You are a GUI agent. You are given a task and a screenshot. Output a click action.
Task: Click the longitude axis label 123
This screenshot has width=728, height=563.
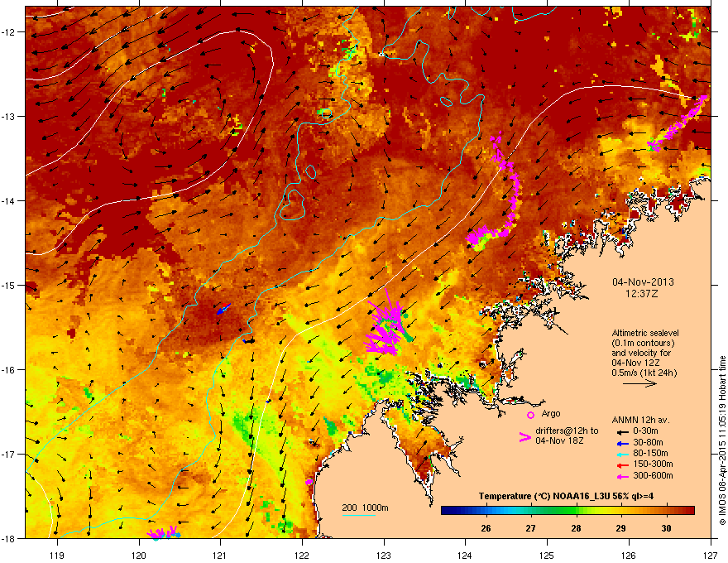[384, 555]
